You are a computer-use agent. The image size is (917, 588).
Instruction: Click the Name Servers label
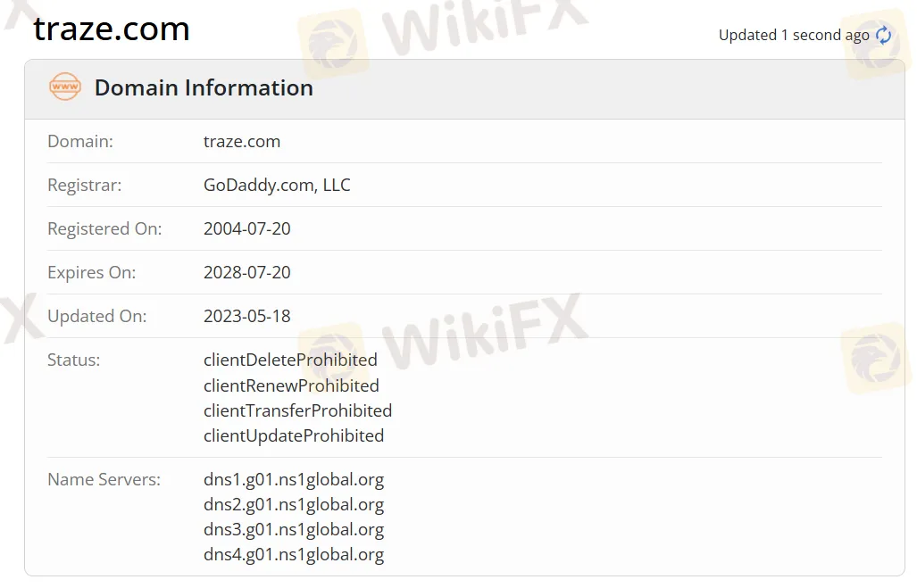click(104, 480)
